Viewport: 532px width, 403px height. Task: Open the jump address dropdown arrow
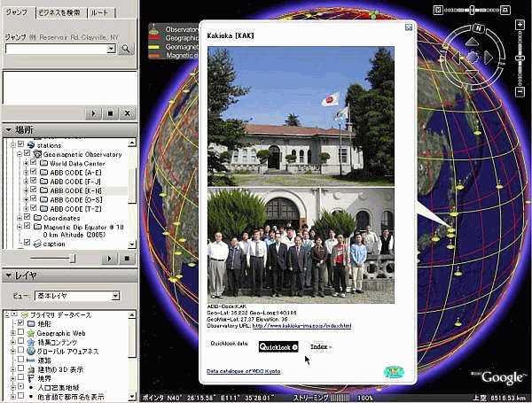(111, 49)
